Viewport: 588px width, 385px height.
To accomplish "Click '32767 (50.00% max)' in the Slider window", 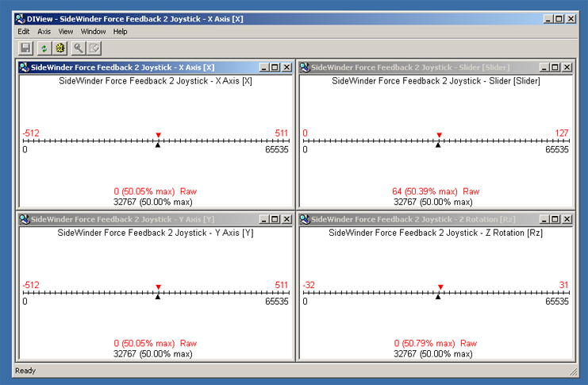I will coord(433,202).
